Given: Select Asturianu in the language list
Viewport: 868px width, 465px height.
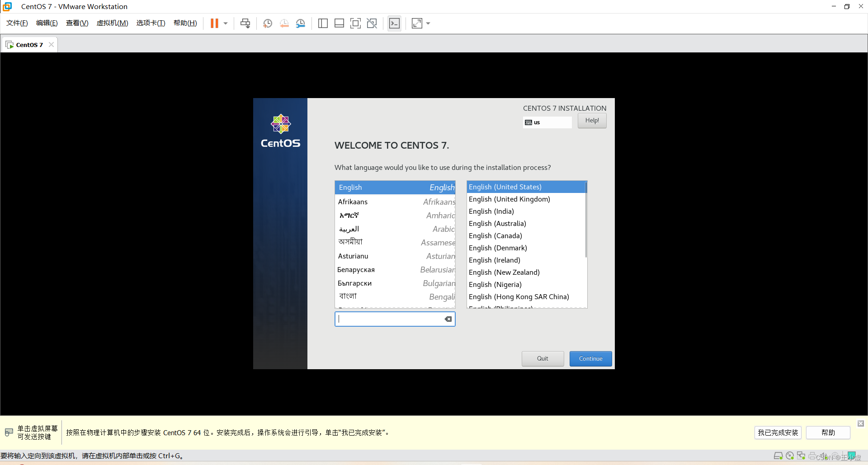Looking at the screenshot, I should (395, 256).
